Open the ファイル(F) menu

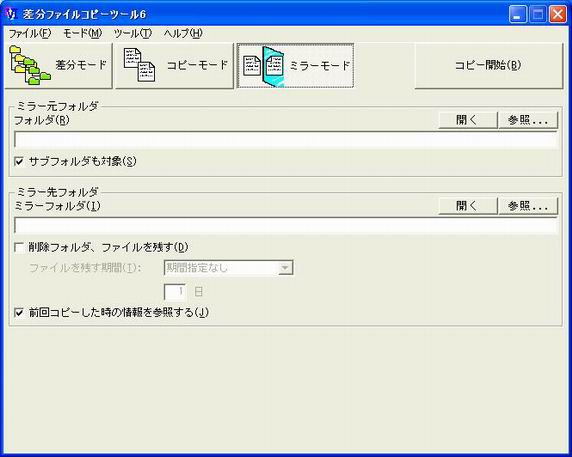[x=30, y=34]
